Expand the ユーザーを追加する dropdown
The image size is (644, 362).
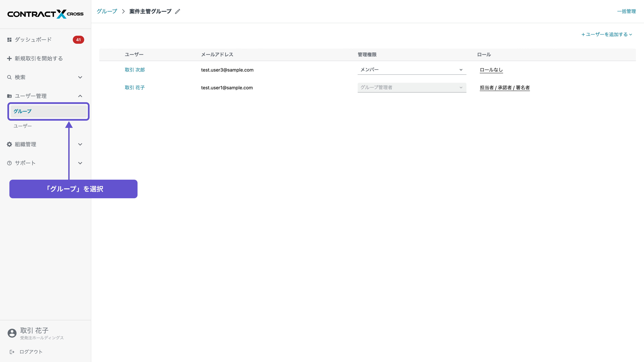[607, 35]
